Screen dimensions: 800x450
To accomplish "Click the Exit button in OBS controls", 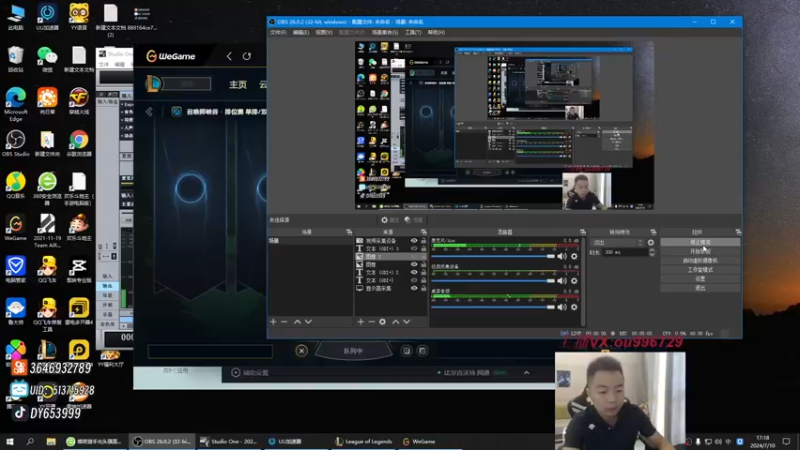I will point(700,288).
